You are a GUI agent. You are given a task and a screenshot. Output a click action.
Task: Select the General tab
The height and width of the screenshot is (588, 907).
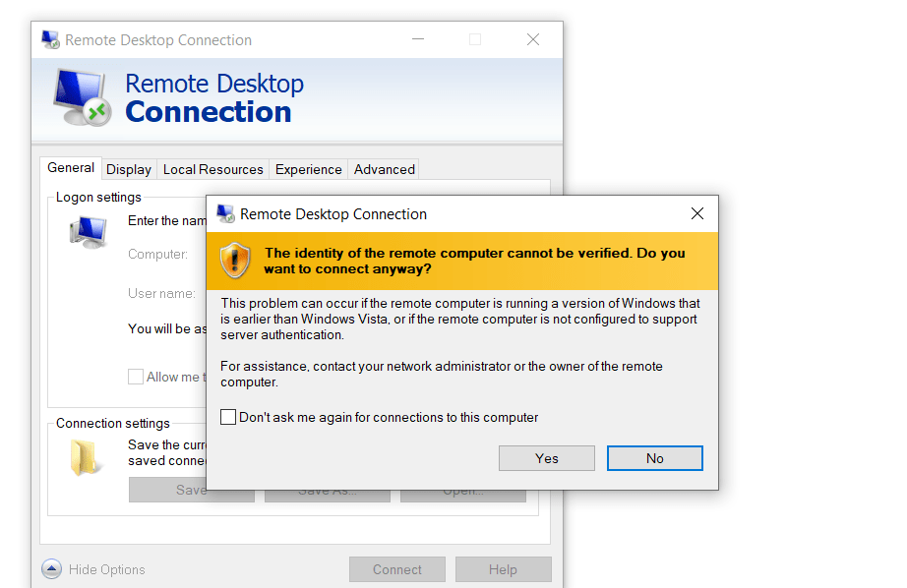(x=71, y=168)
